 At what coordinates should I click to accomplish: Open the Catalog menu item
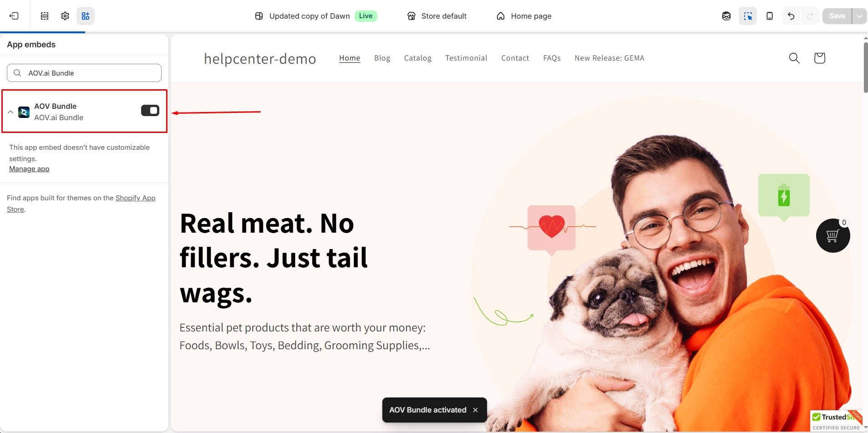click(418, 58)
